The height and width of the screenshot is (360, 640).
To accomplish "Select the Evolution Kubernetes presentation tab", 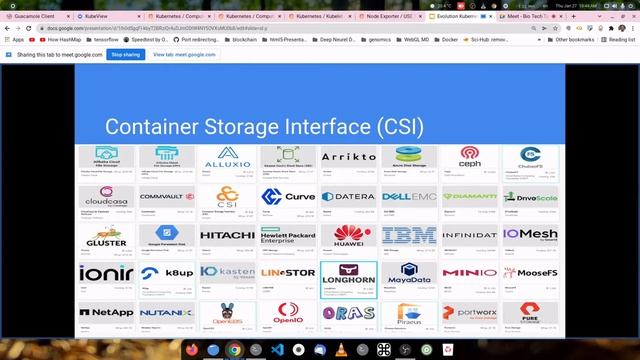I will coord(456,16).
